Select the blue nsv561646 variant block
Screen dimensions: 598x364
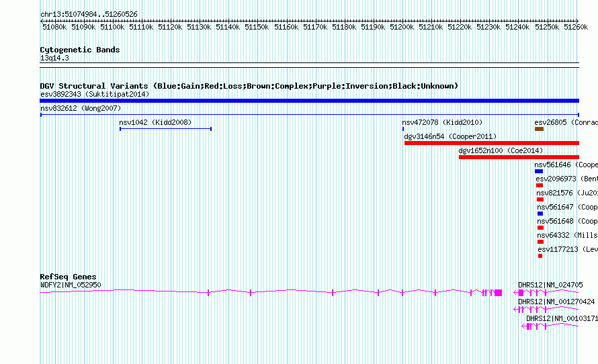pyautogui.click(x=538, y=171)
